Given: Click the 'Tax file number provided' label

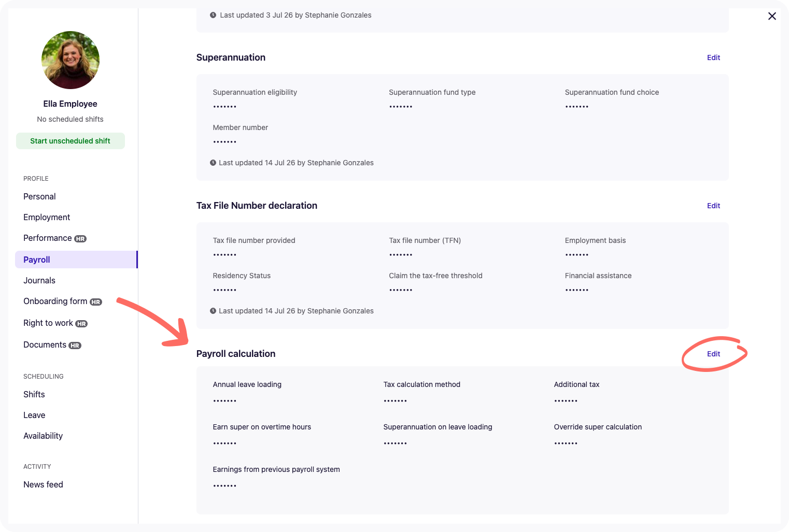Looking at the screenshot, I should coord(254,240).
